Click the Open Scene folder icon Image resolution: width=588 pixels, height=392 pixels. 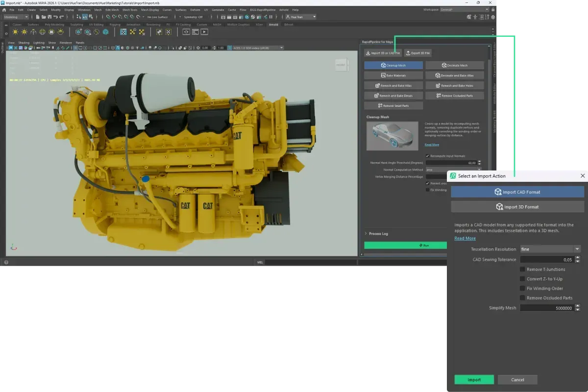pyautogui.click(x=44, y=17)
